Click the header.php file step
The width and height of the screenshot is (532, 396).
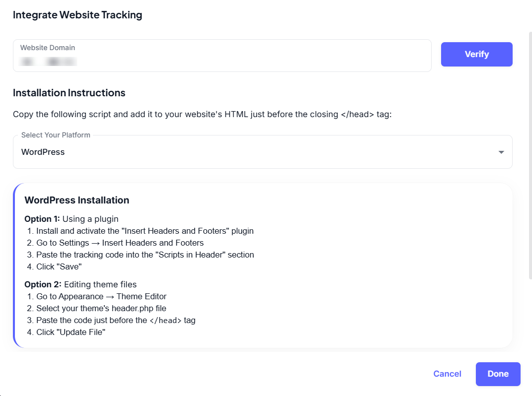click(101, 308)
